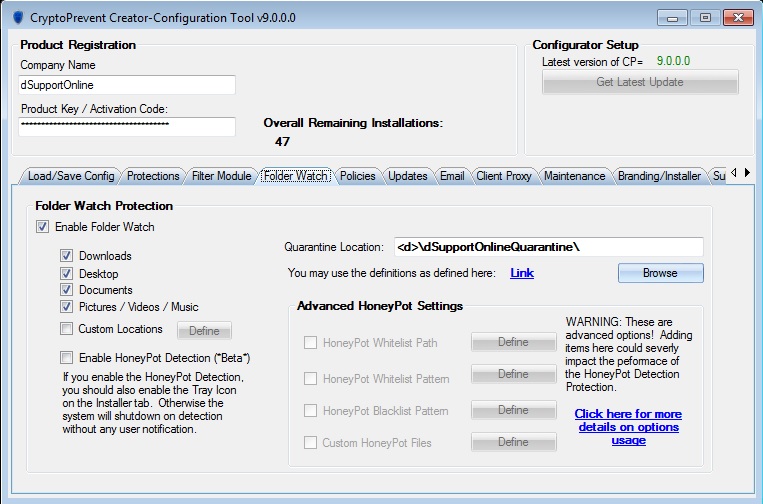Open the Client Proxy tab
763x504 pixels.
[504, 176]
